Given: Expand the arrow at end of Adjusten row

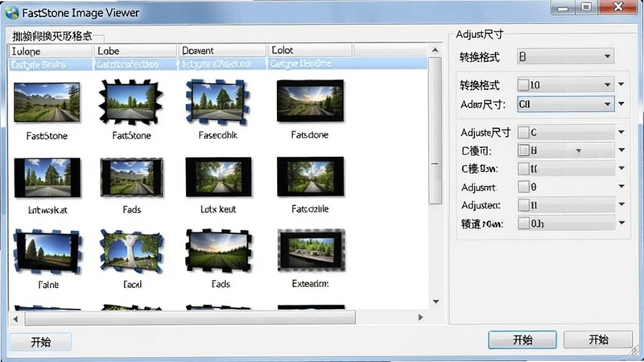Looking at the screenshot, I should pos(621,204).
